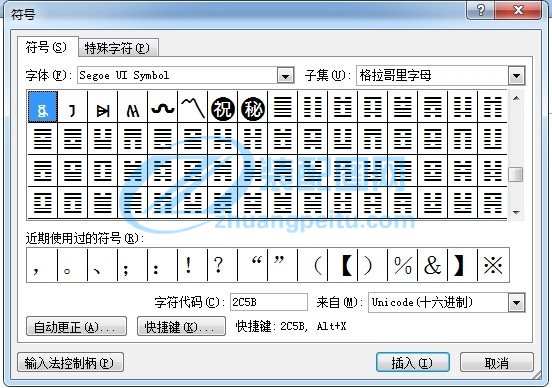Select the hexagram with six solid lines
Image resolution: width=552 pixels, height=388 pixels.
coord(282,107)
